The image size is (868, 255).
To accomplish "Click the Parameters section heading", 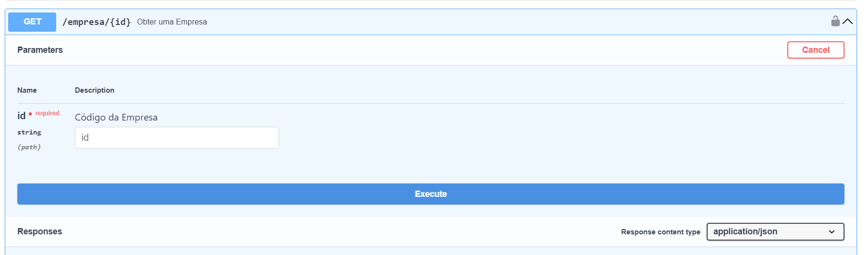I will 40,50.
